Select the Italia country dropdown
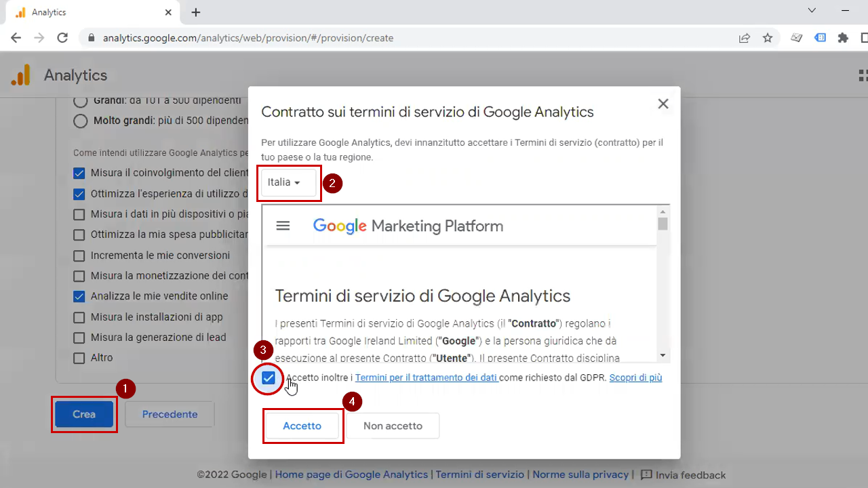The image size is (868, 488). pyautogui.click(x=288, y=182)
